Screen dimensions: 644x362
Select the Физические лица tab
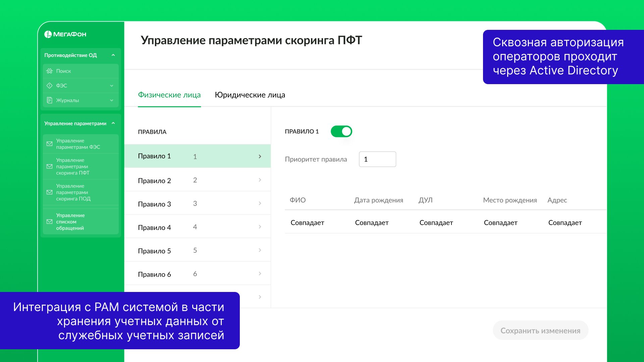169,95
